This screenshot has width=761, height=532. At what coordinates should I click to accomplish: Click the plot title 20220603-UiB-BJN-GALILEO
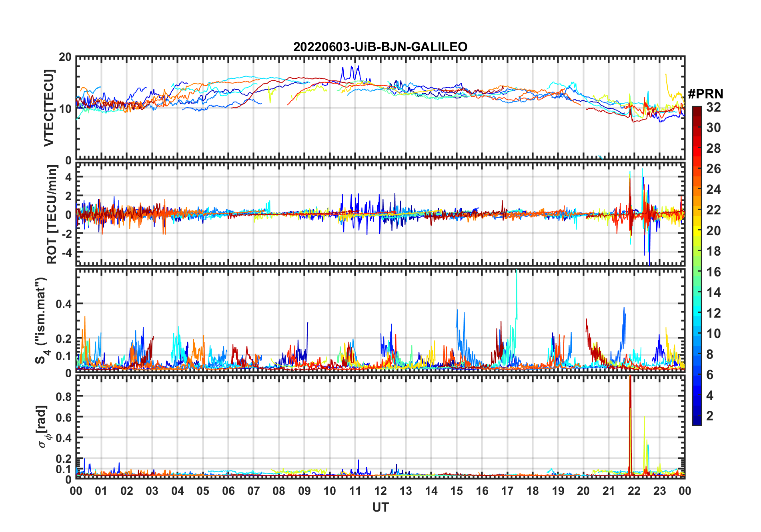pyautogui.click(x=380, y=47)
